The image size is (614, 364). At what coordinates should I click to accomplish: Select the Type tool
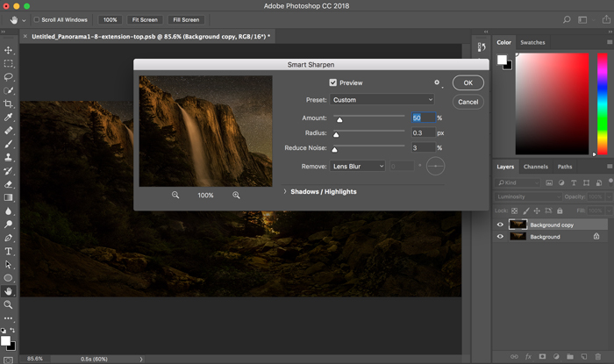(9, 252)
